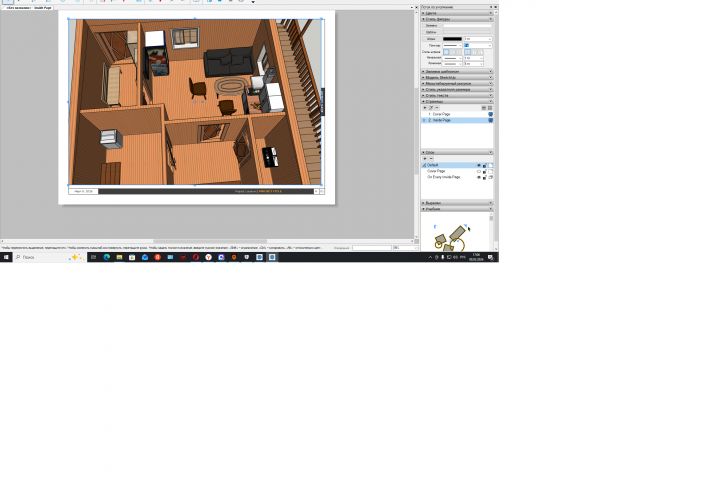Lock the Default layer

(x=484, y=165)
